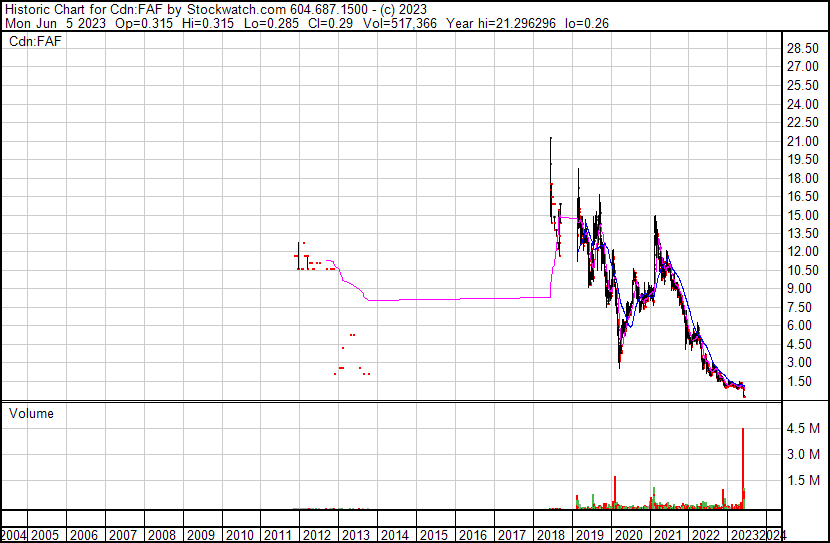Click the Cdn:FAF symbol label

coord(36,42)
